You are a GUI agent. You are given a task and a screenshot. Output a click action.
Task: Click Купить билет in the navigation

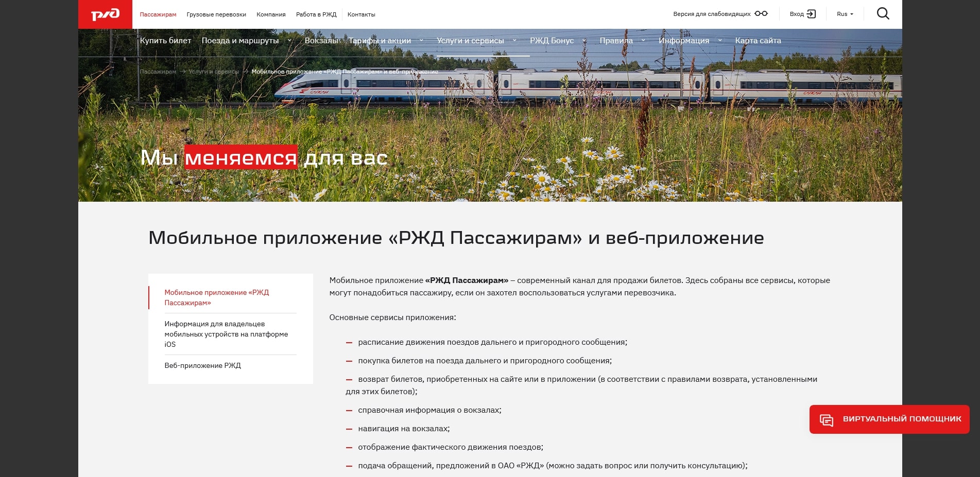166,40
